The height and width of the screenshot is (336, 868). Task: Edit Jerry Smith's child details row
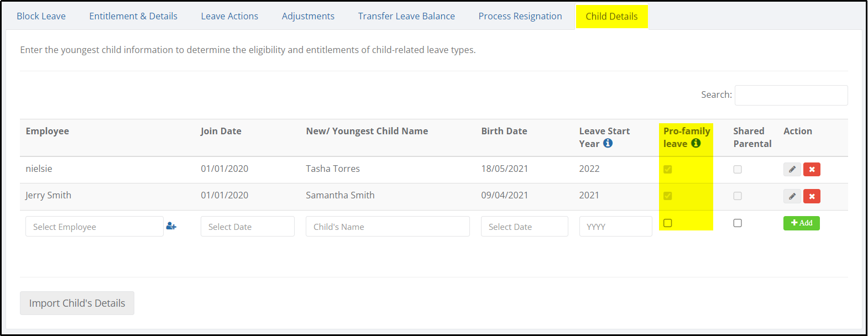(792, 196)
